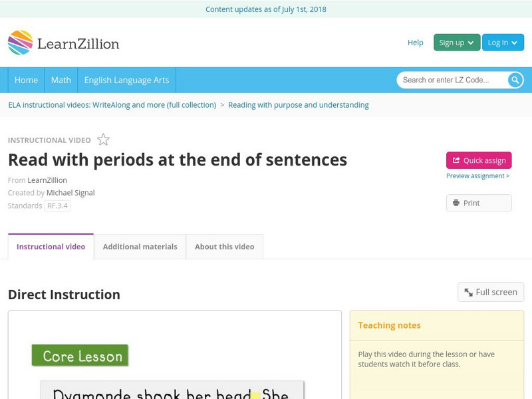The image size is (532, 399).
Task: Expand the Log in dropdown
Action: (x=503, y=43)
